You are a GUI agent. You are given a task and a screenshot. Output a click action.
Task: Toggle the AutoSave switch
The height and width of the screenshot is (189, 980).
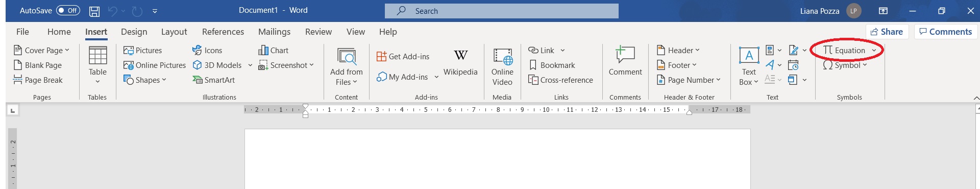68,10
